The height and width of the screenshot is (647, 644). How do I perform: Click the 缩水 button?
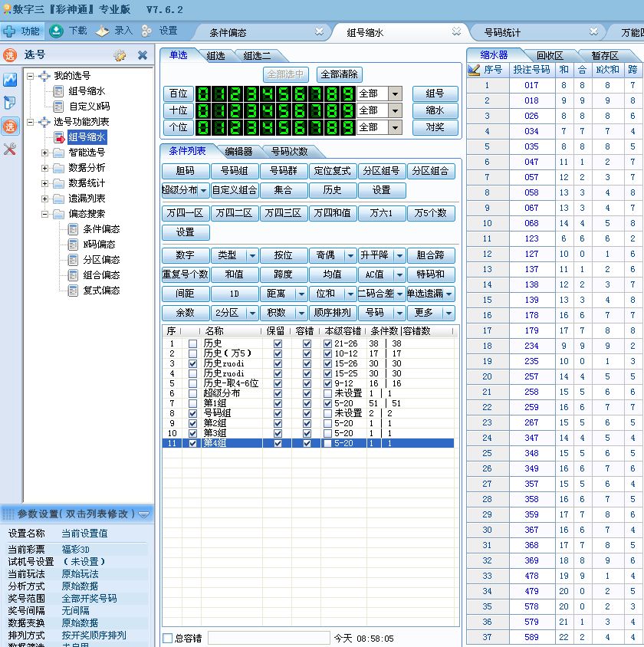point(435,110)
